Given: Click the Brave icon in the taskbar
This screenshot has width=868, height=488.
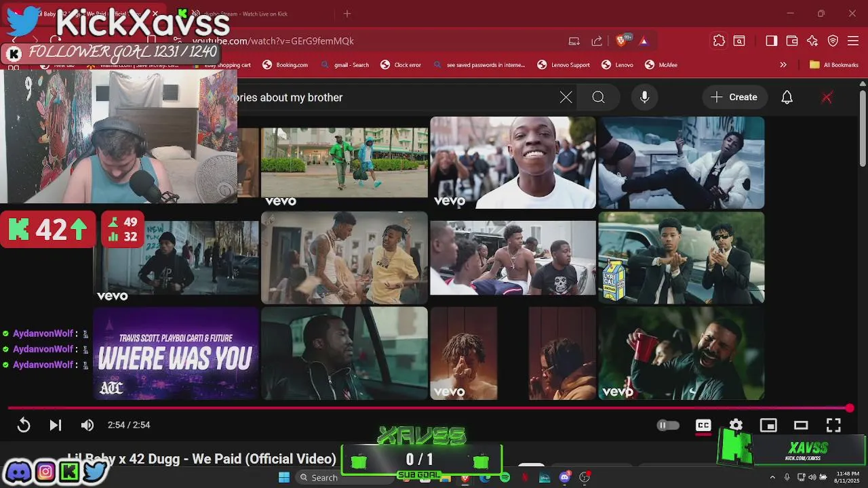Looking at the screenshot, I should click(x=465, y=477).
